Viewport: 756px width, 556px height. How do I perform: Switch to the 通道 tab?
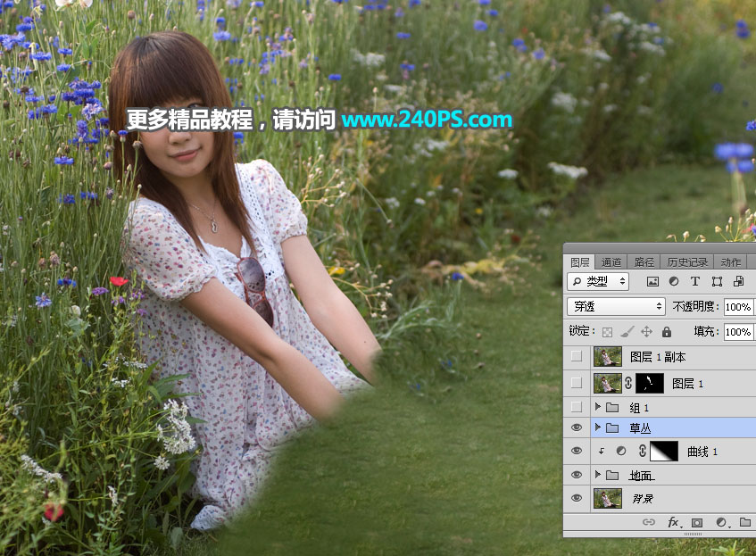(x=611, y=262)
